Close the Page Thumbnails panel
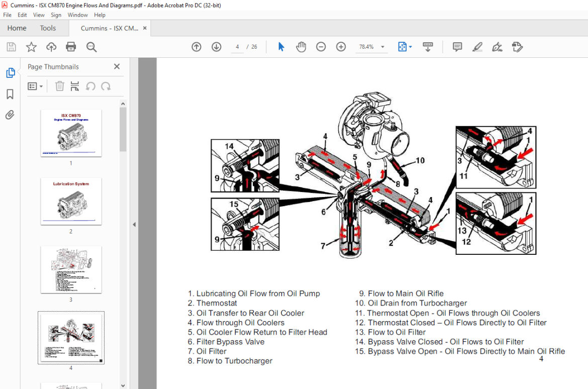Screen dimensions: 588x389 [x=117, y=66]
